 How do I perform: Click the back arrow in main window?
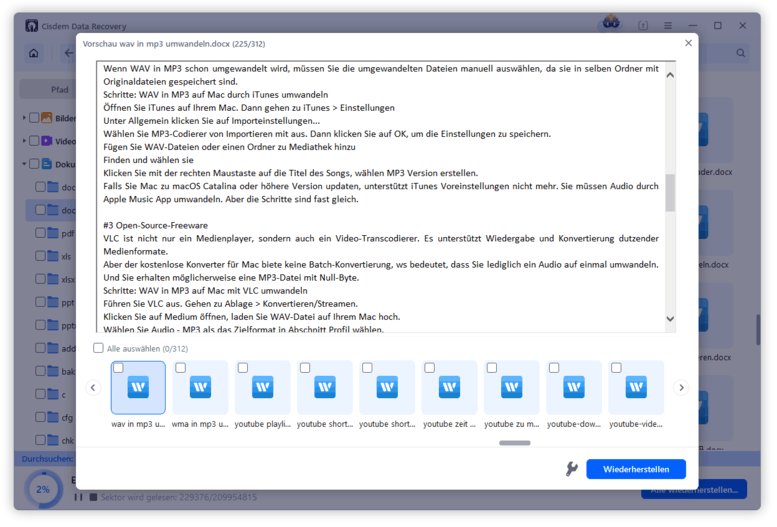point(69,53)
